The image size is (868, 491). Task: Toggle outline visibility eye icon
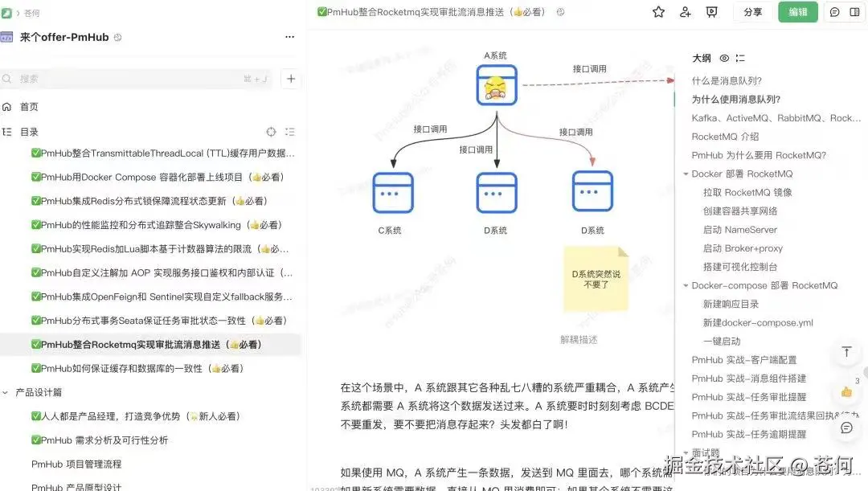point(724,58)
